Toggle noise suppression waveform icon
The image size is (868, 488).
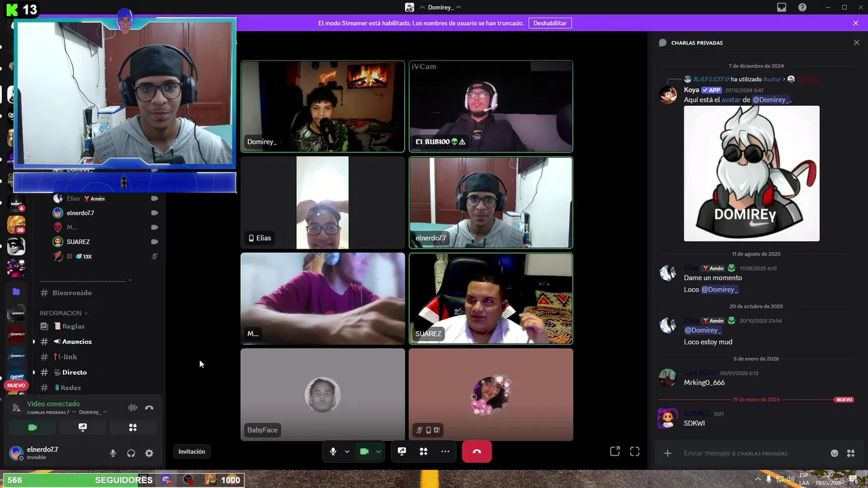point(133,407)
